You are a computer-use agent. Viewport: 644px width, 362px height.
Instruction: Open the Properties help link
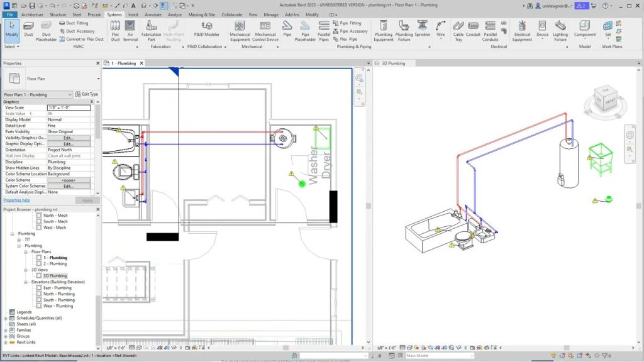click(16, 200)
